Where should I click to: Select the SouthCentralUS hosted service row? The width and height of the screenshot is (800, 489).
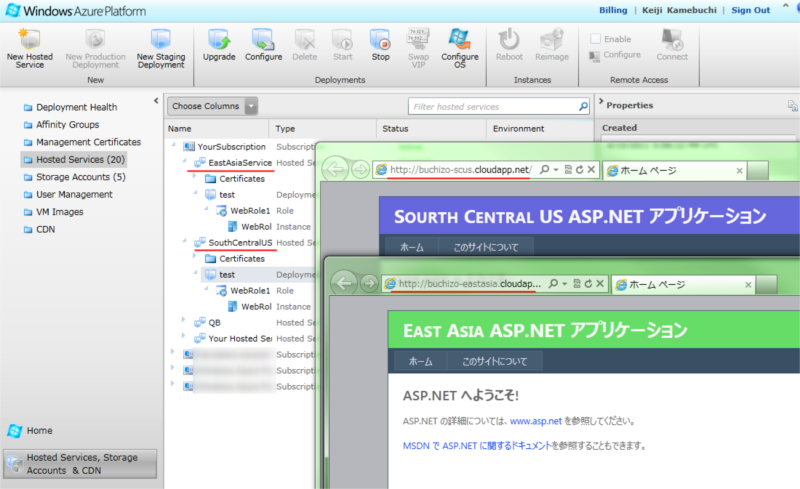[x=239, y=242]
